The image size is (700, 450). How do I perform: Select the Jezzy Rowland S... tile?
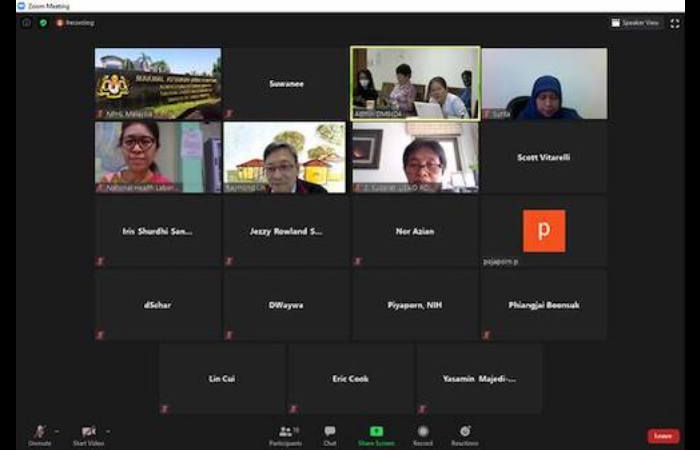coord(286,231)
